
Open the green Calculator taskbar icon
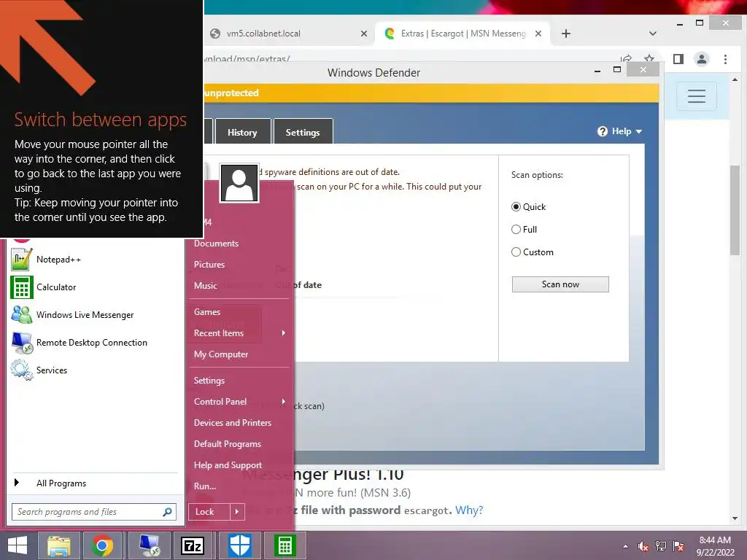285,545
